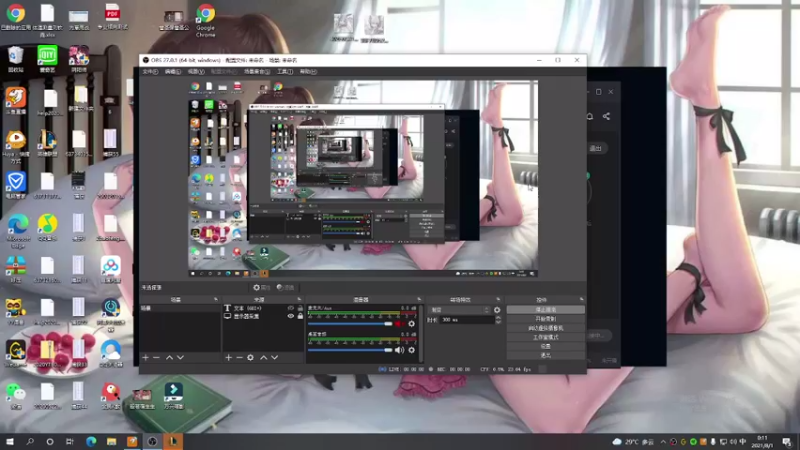Toggle visibility of display capture source
The width and height of the screenshot is (800, 450).
pyautogui.click(x=291, y=316)
